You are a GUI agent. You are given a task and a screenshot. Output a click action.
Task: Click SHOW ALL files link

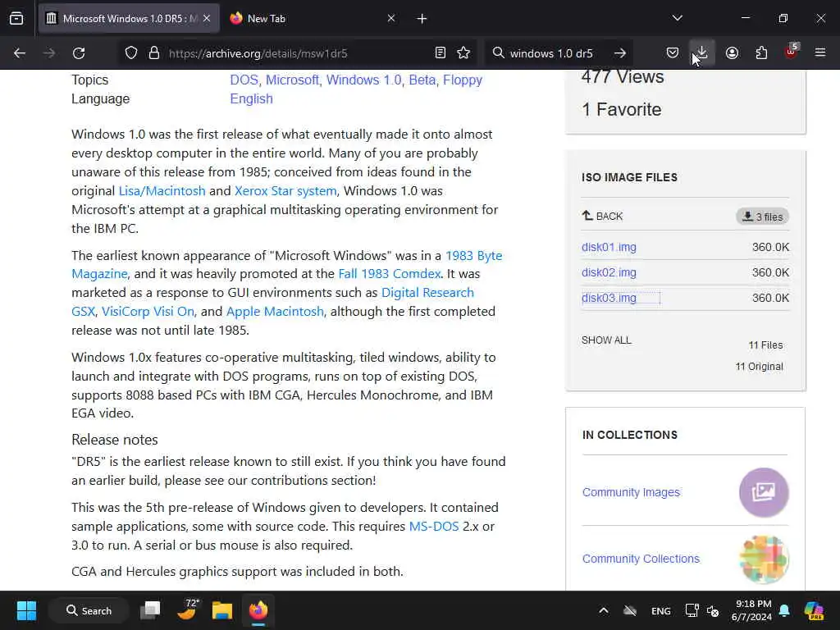tap(606, 340)
